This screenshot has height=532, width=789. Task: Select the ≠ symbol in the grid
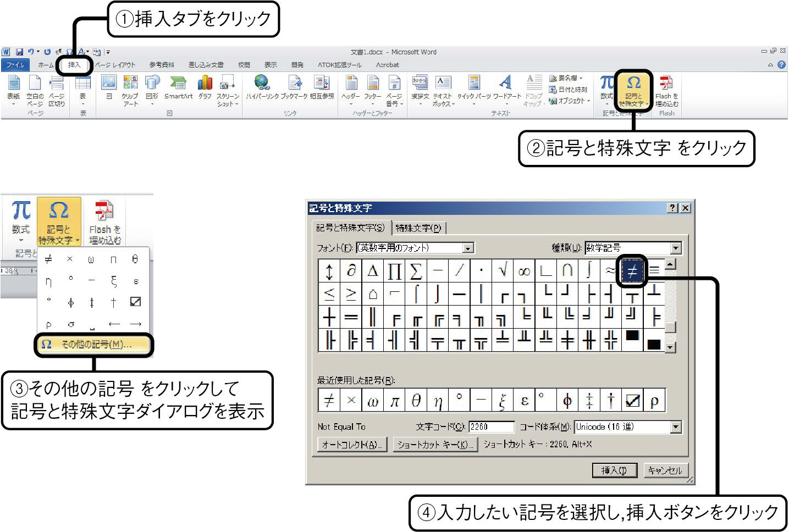pyautogui.click(x=632, y=270)
